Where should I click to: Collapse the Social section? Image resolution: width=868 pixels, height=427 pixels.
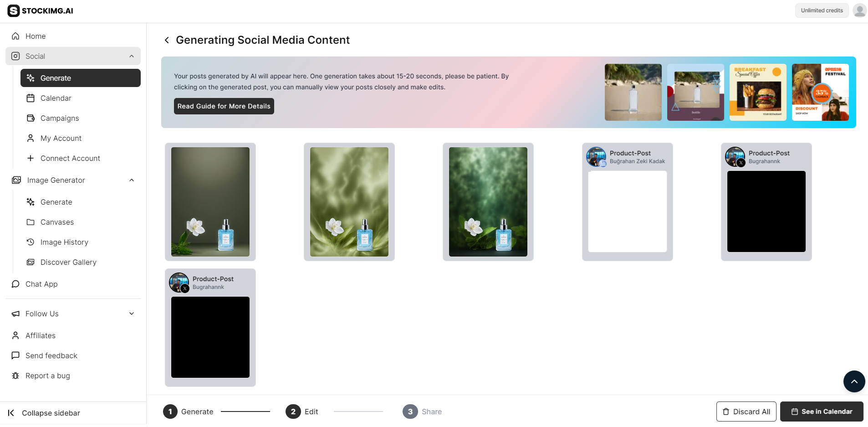click(x=132, y=56)
